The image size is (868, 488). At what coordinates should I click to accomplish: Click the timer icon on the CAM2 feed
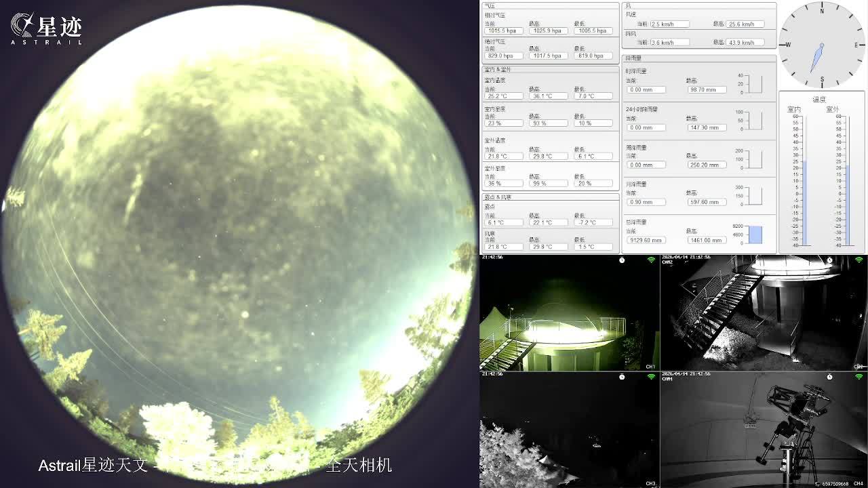tap(830, 260)
